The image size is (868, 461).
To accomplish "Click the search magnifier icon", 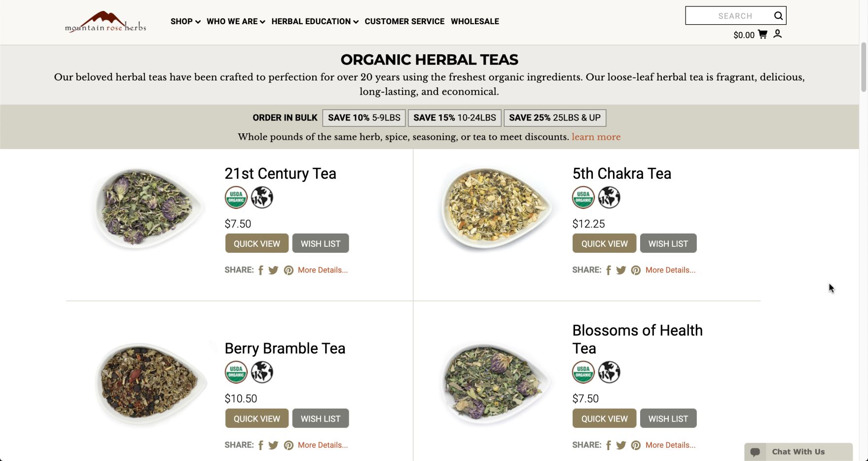I will click(778, 16).
